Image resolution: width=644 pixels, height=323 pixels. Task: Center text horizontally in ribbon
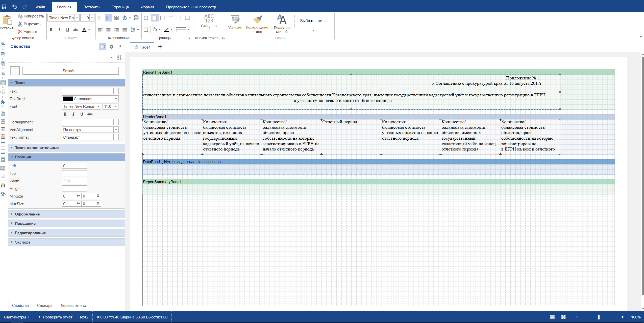pyautogui.click(x=108, y=30)
